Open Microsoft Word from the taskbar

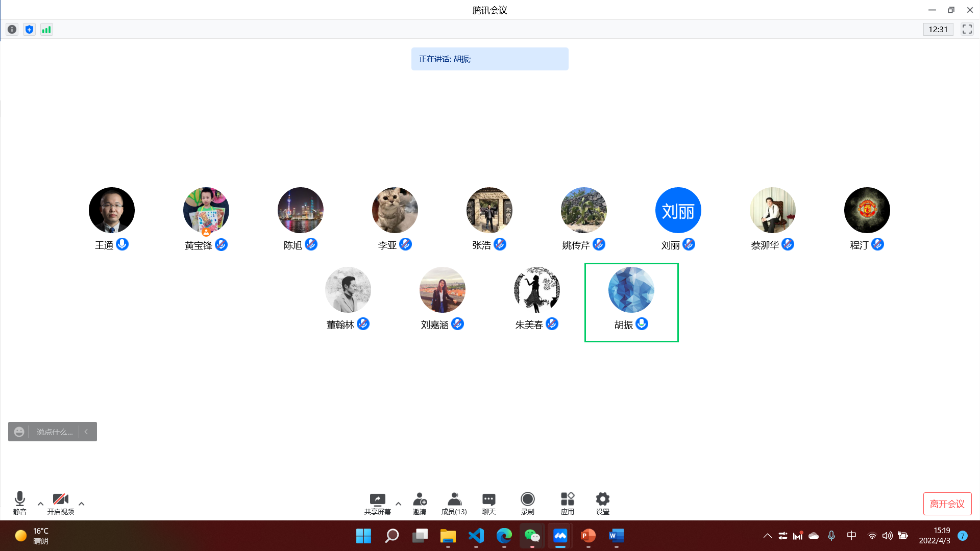tap(616, 536)
